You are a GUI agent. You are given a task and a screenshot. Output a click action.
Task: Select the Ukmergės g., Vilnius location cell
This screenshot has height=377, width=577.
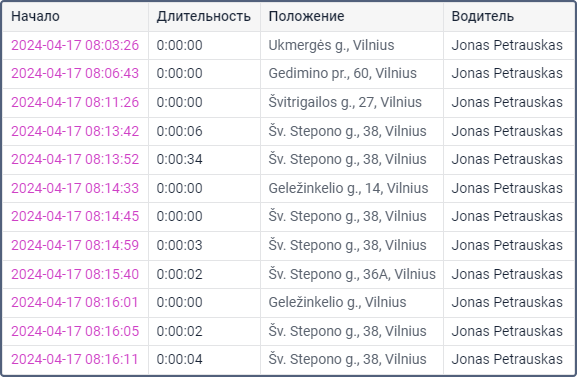coord(352,45)
